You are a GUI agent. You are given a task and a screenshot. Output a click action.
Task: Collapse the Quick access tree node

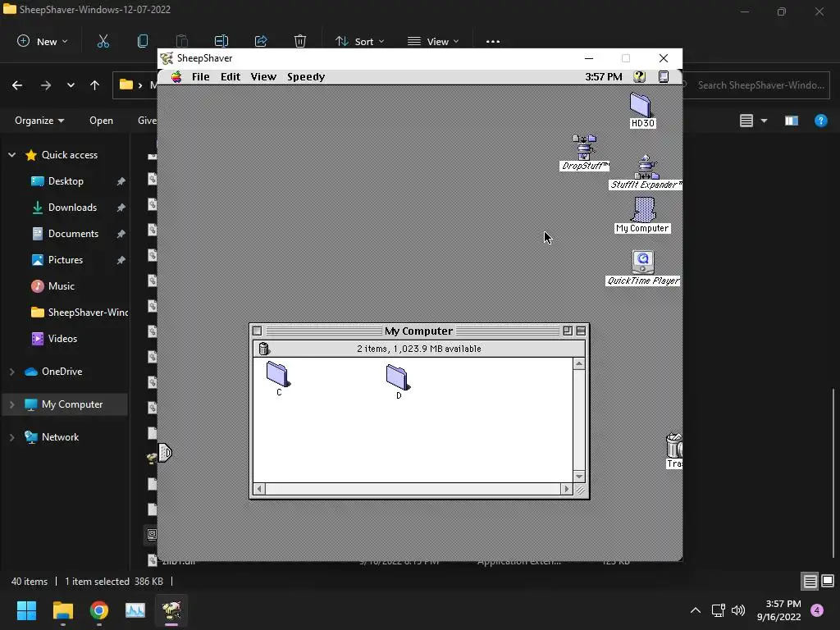point(11,155)
